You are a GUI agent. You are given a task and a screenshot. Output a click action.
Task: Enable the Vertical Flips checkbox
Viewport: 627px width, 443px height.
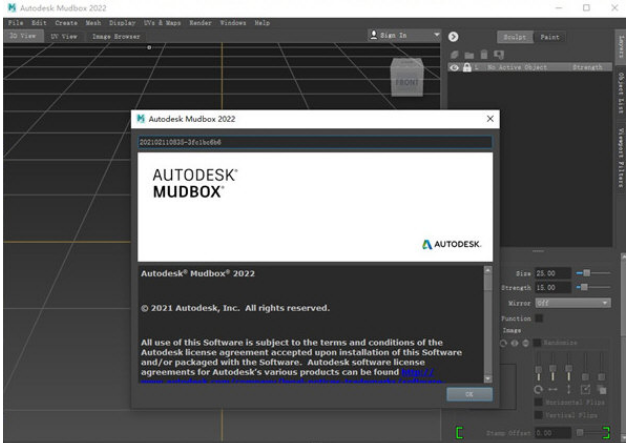[x=539, y=415]
